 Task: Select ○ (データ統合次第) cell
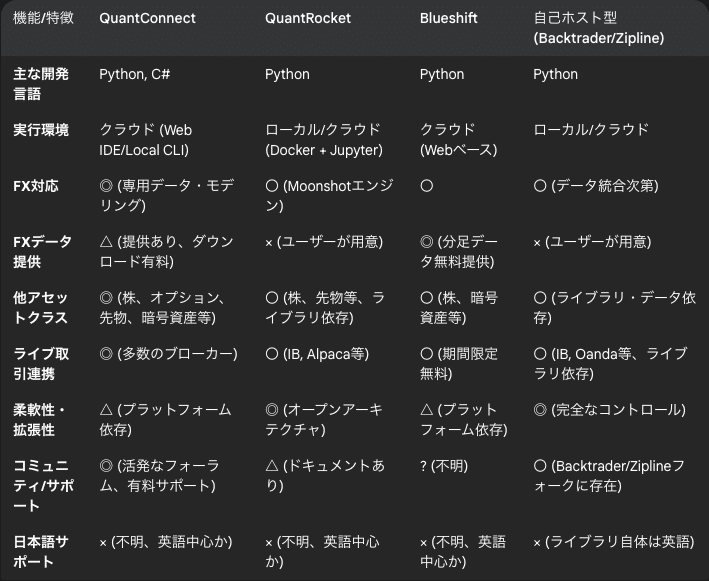[x=596, y=186]
